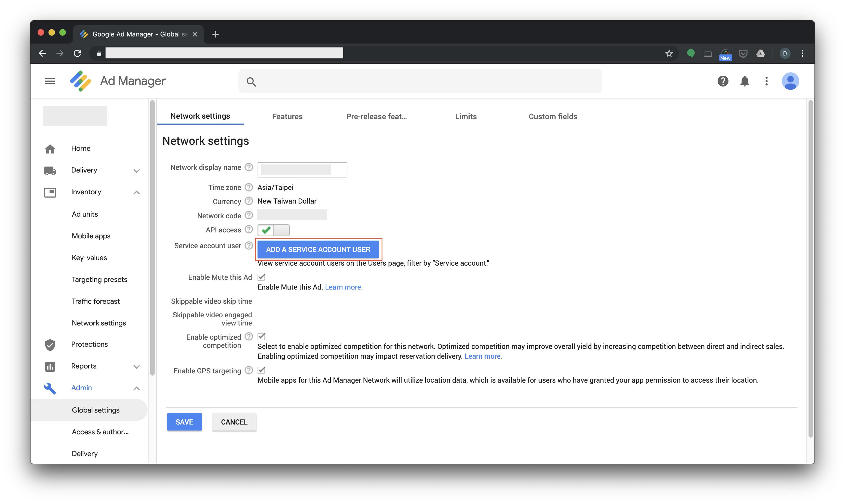Open the Custom fields tab
Screen dimensions: 845x504
pos(553,116)
